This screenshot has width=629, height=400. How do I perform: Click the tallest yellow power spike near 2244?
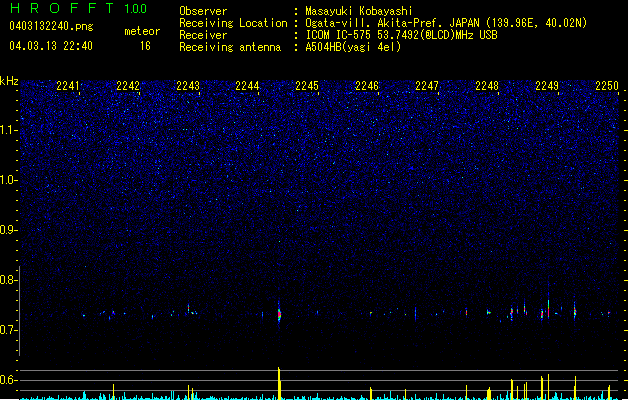279,383
